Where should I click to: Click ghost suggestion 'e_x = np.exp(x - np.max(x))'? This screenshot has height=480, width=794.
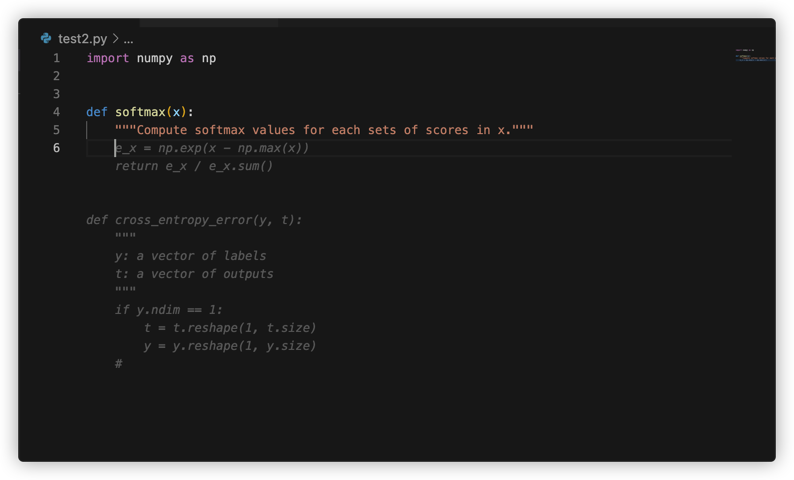coord(212,148)
